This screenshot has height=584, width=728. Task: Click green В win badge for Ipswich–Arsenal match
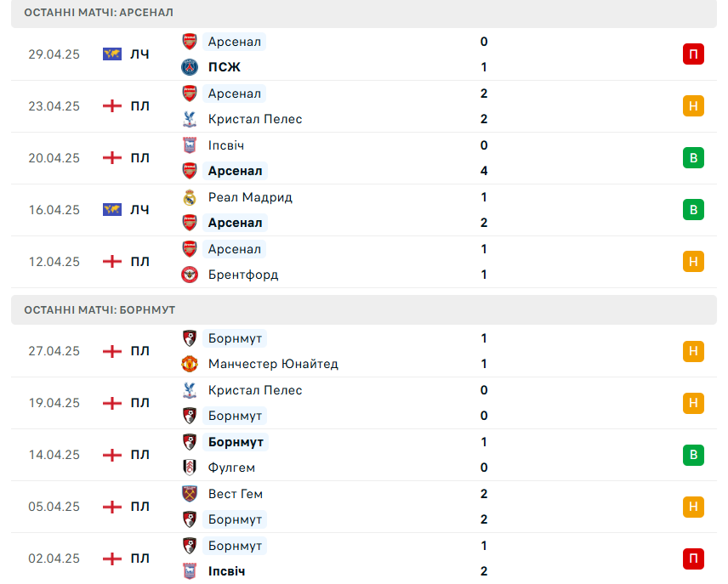pyautogui.click(x=693, y=158)
